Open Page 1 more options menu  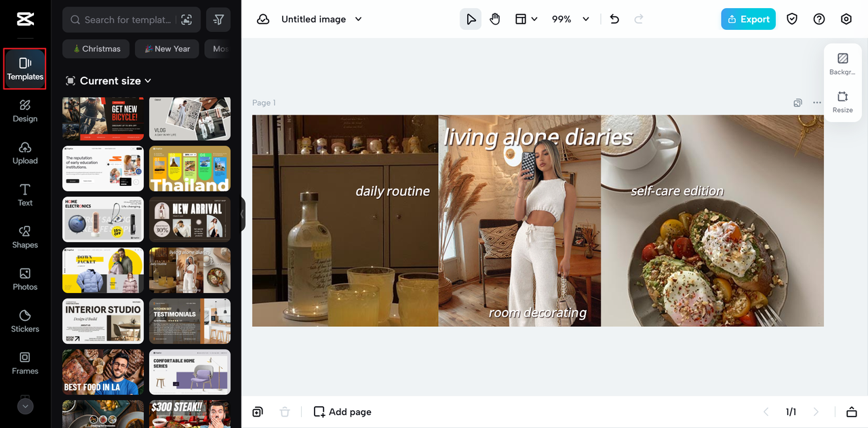coord(817,103)
